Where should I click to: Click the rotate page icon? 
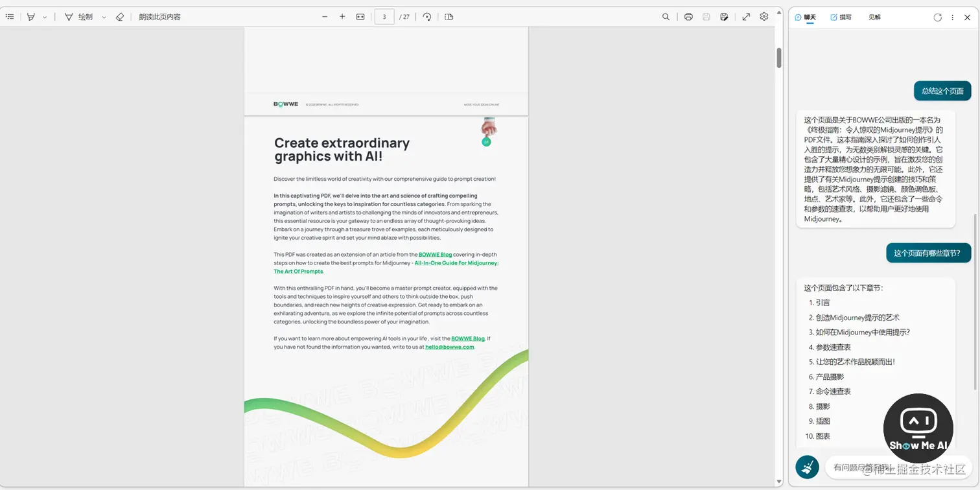coord(427,17)
